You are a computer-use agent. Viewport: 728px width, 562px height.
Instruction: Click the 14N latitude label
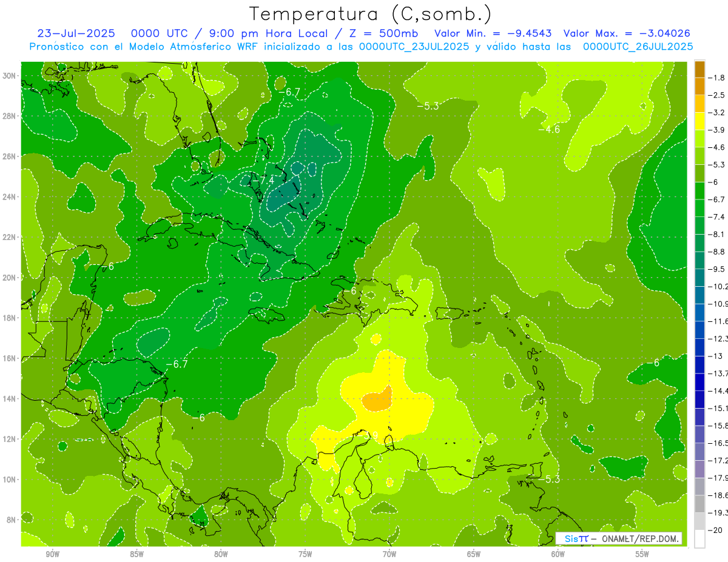coord(10,398)
